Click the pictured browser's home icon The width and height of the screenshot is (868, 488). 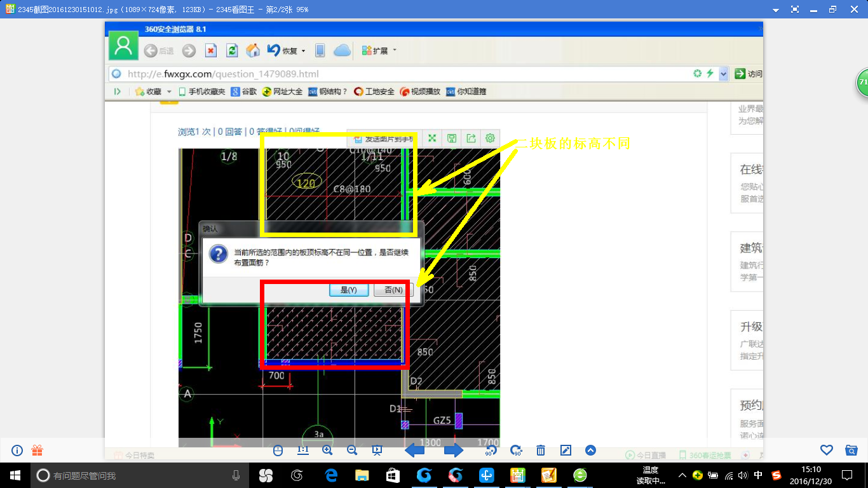click(x=253, y=51)
